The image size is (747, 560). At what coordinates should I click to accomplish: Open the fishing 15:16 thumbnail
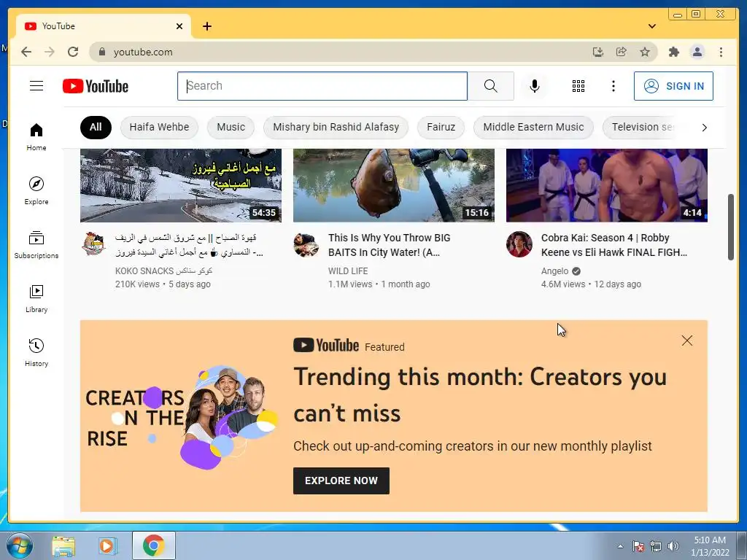pos(393,185)
